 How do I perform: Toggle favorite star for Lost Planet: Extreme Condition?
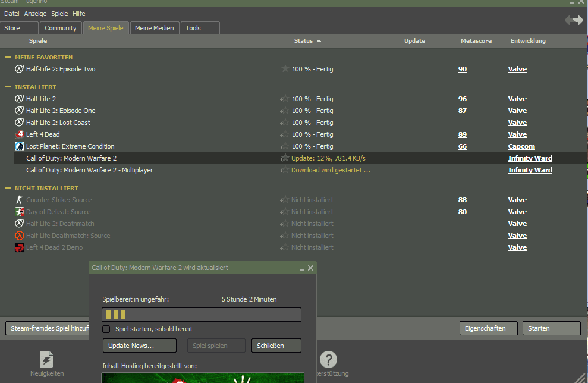pos(285,146)
